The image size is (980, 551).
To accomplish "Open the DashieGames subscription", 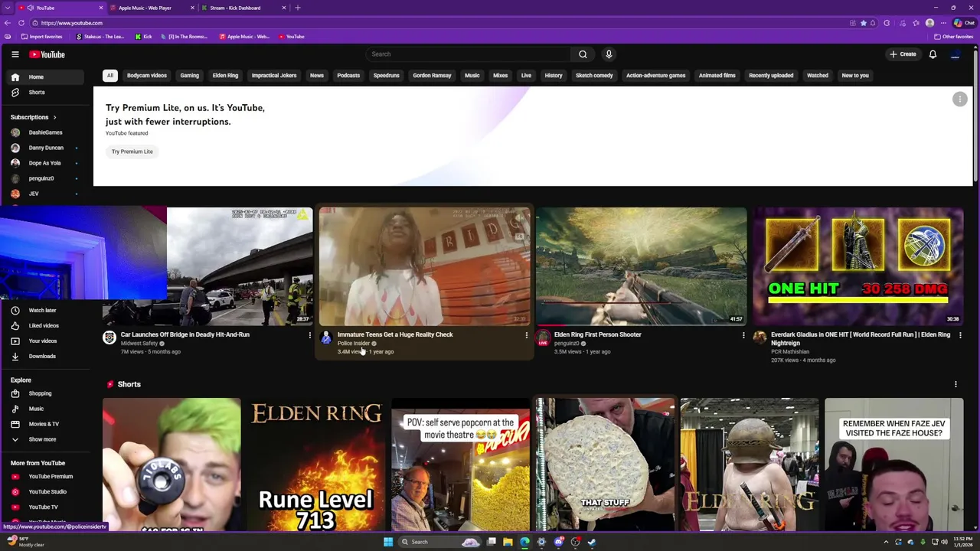I will click(45, 132).
